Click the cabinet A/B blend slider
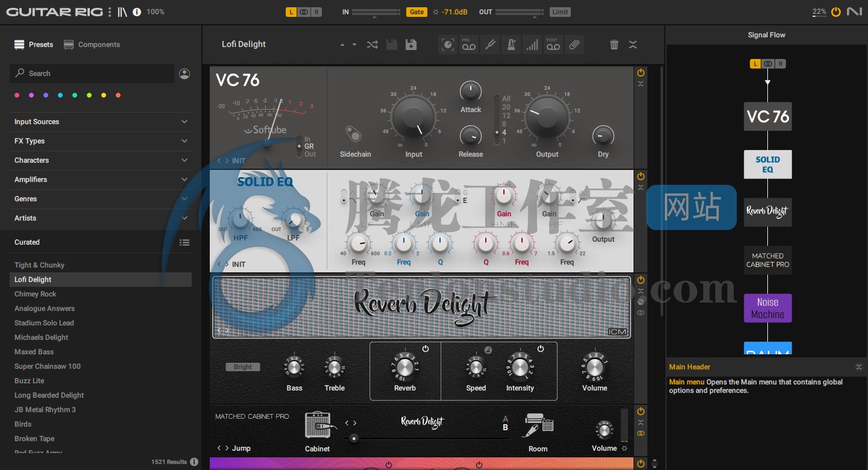 428,438
